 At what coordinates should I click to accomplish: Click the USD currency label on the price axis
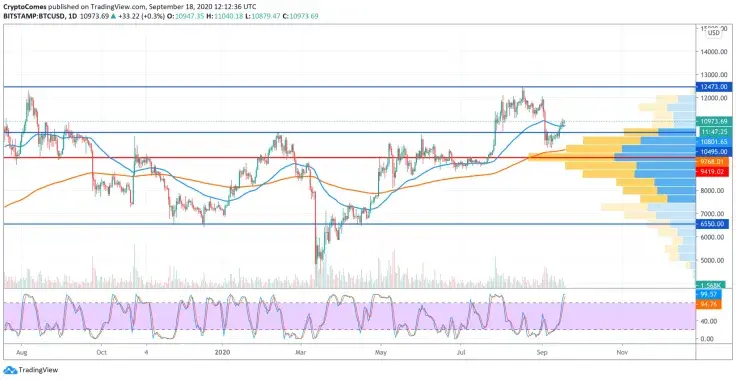pos(713,33)
